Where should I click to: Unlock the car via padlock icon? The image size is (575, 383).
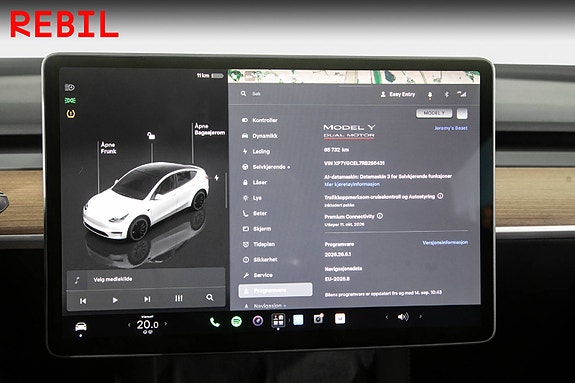(151, 136)
